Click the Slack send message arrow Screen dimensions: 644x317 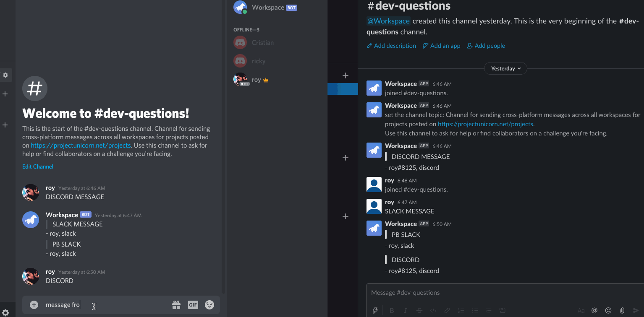tap(636, 311)
